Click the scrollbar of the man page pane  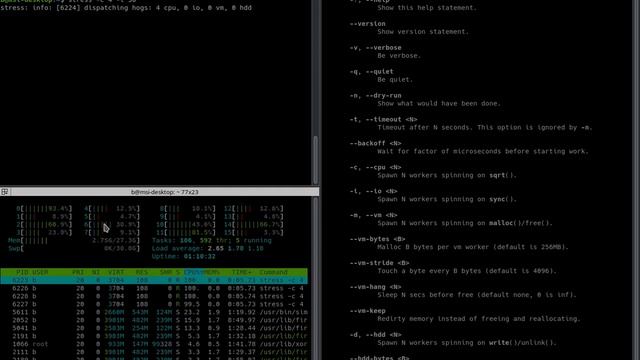pyautogui.click(x=636, y=180)
